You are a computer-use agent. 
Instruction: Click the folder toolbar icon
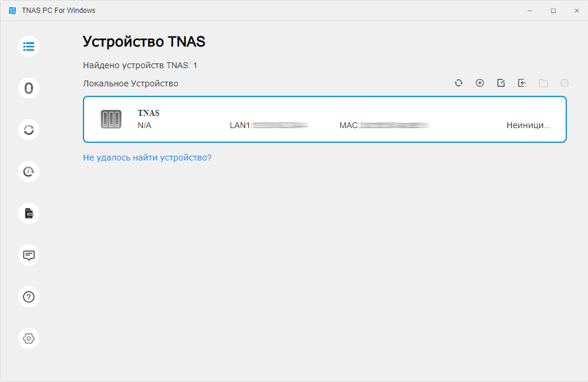[543, 83]
